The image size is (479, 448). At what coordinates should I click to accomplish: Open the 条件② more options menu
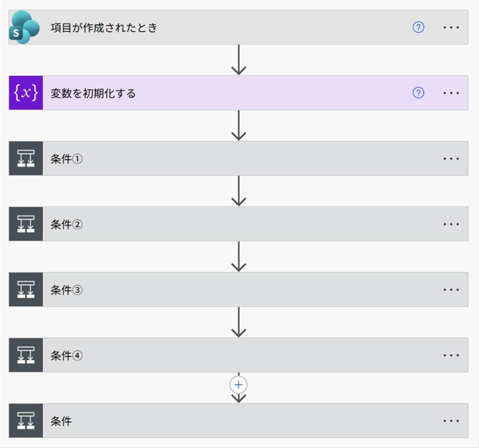pyautogui.click(x=451, y=224)
